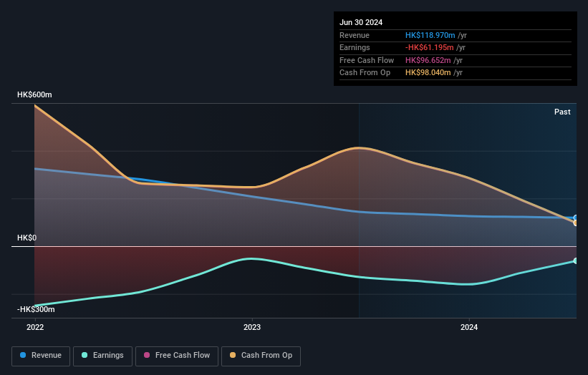Viewport: 588px width, 375px height.
Task: Click the Free Cash Flow label in tooltip
Action: click(367, 60)
